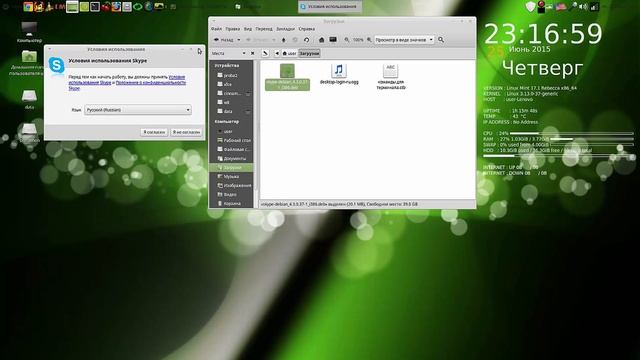Open the Переход menu
The width and height of the screenshot is (640, 360).
pos(264,29)
